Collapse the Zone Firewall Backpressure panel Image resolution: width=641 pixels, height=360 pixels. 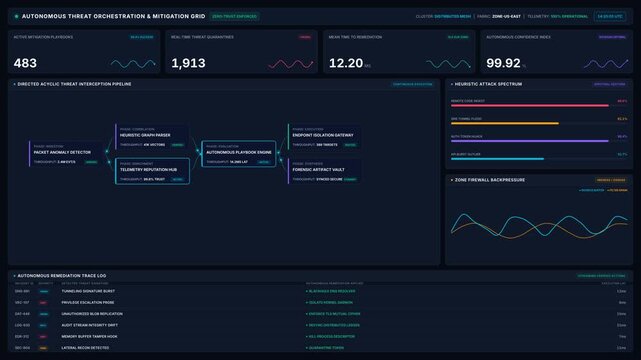[452, 180]
